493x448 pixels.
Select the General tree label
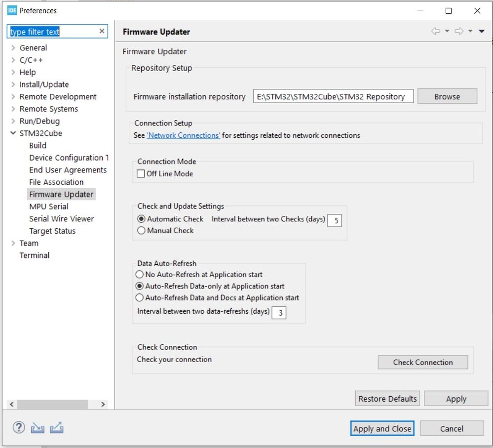point(34,48)
